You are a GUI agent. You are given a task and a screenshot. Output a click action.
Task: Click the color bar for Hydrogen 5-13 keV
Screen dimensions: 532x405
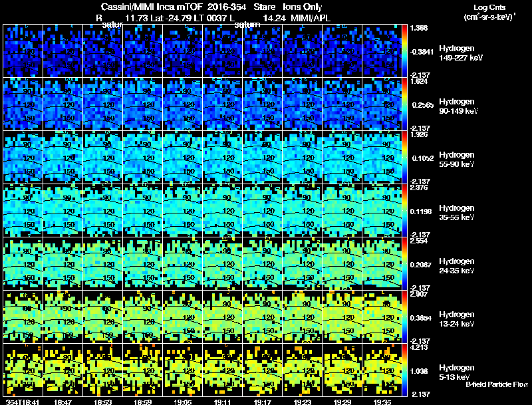(404, 370)
